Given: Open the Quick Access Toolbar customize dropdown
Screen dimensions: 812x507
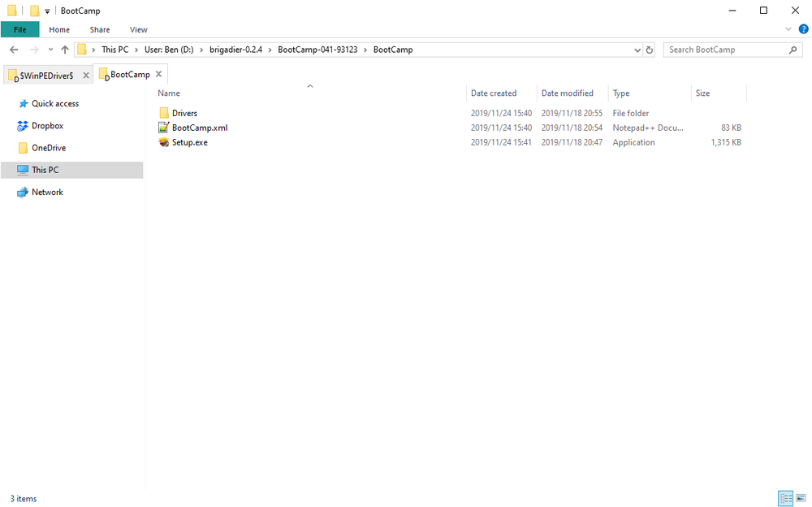Looking at the screenshot, I should 47,11.
